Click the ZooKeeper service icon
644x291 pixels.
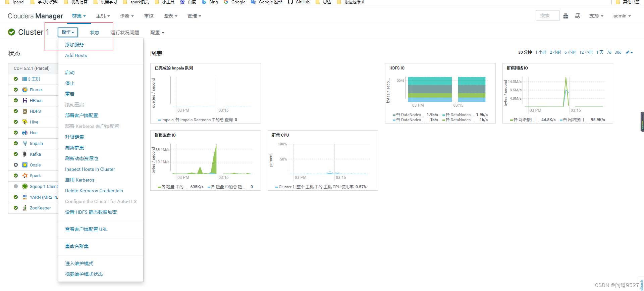(25, 208)
